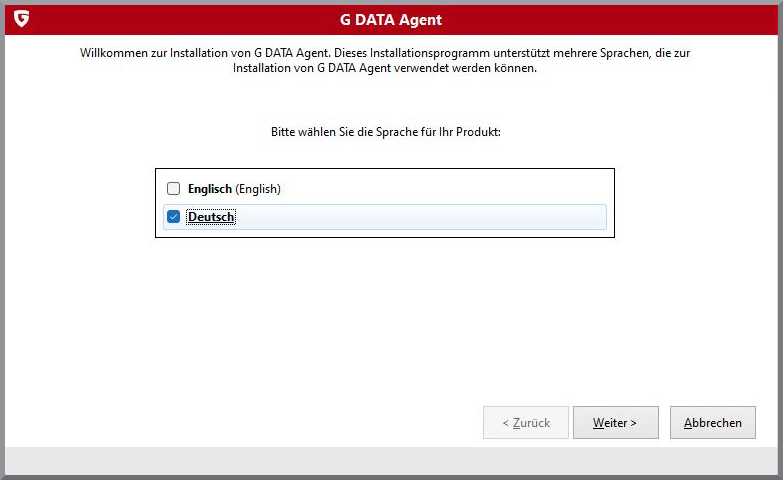Click the Weiter > button

pyautogui.click(x=615, y=423)
